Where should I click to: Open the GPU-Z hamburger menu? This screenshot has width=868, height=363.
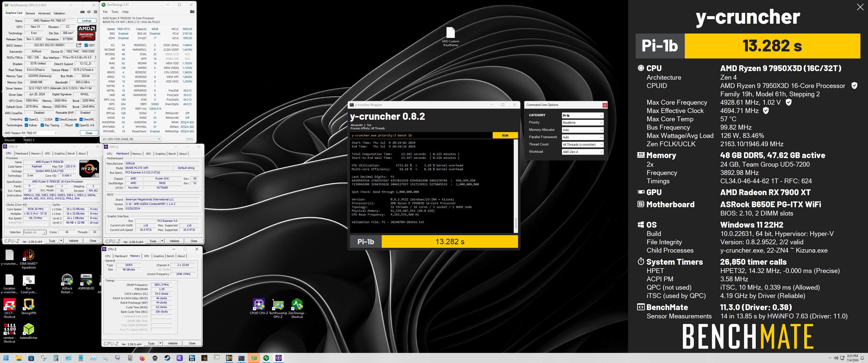tap(95, 12)
